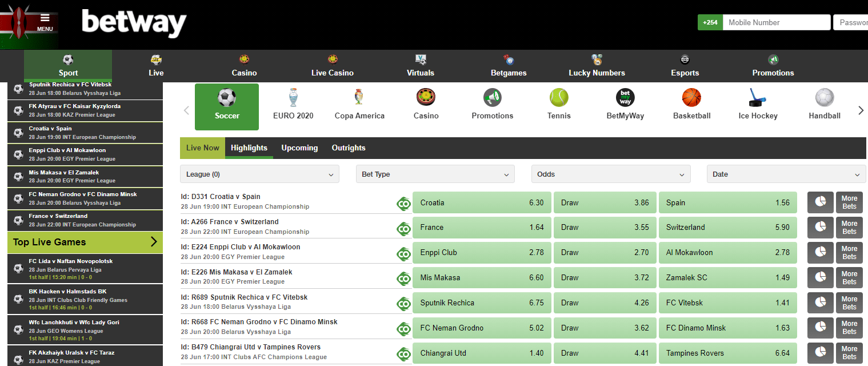This screenshot has height=366, width=868.
Task: Show previous sports with left carousel arrow
Action: 186,110
